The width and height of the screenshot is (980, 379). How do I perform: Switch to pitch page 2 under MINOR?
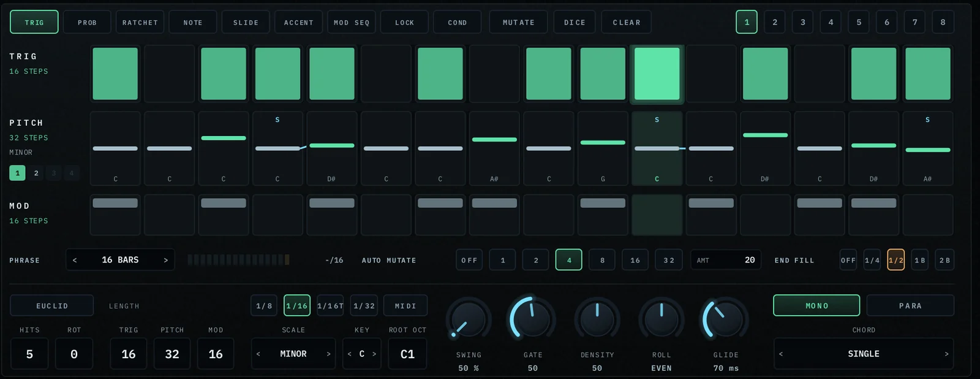pos(36,173)
